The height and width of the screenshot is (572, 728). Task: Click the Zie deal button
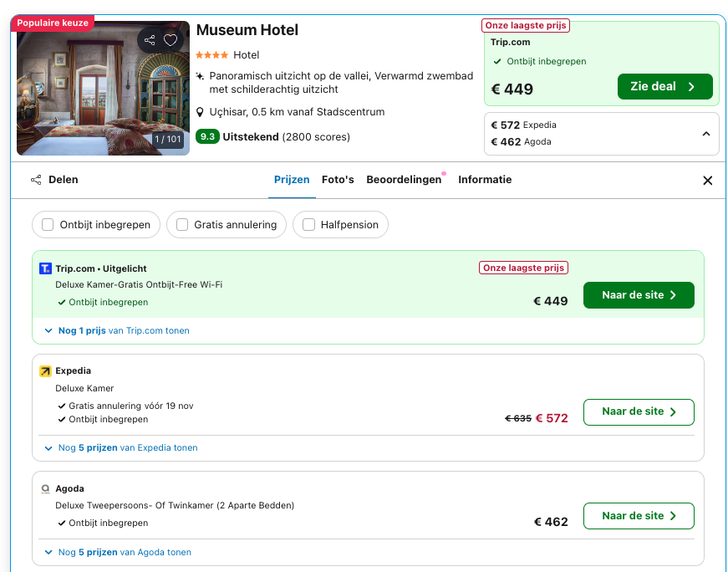[665, 86]
